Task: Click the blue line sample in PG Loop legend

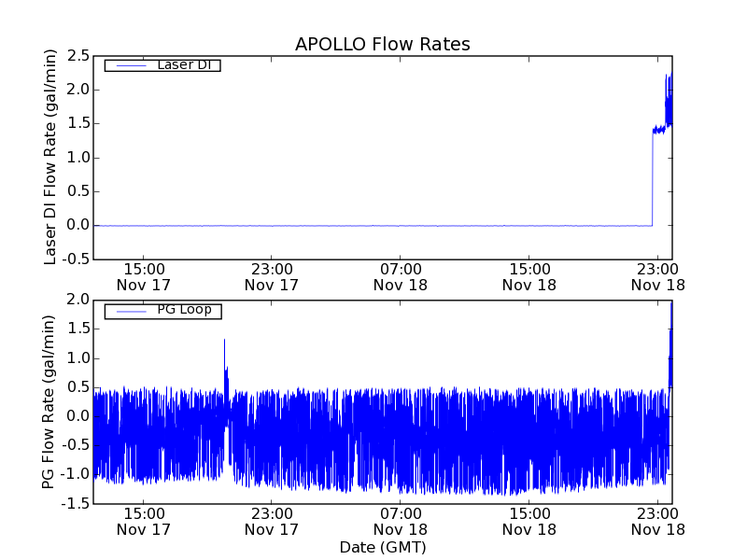Action: coord(129,311)
